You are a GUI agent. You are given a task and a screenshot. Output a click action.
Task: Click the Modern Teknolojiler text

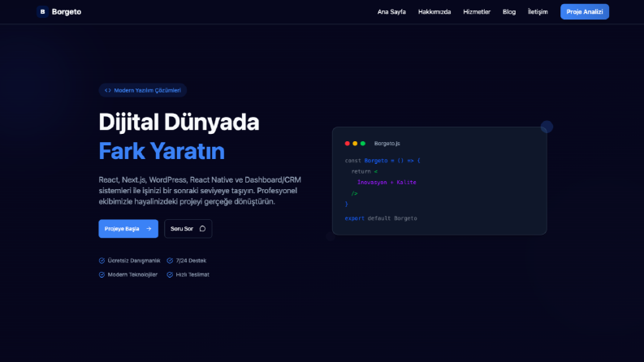tap(132, 274)
